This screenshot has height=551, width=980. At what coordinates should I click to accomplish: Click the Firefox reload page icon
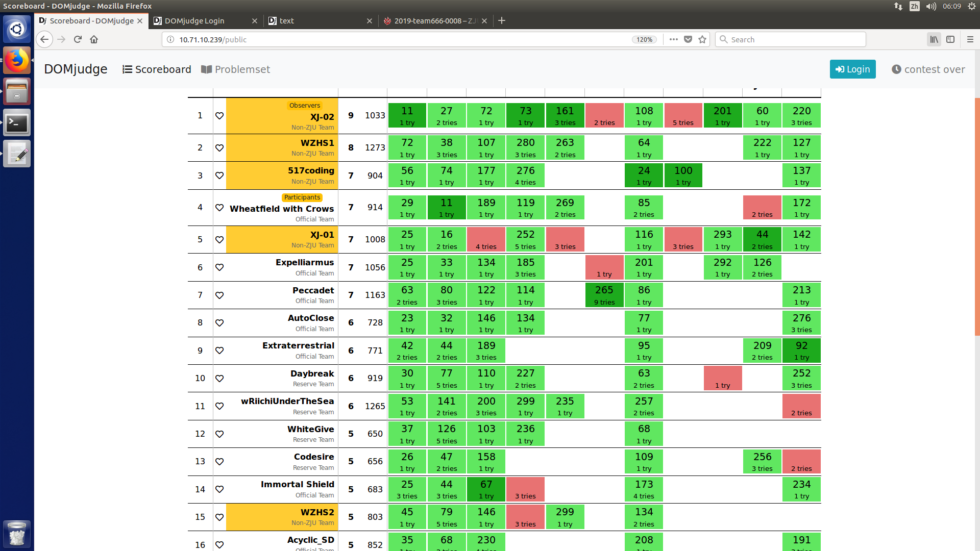click(x=78, y=39)
